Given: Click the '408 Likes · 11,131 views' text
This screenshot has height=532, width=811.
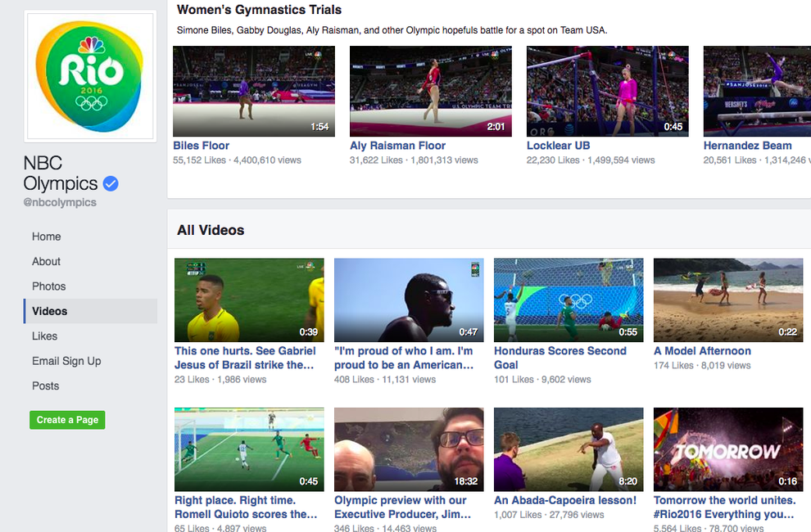Looking at the screenshot, I should coord(385,380).
